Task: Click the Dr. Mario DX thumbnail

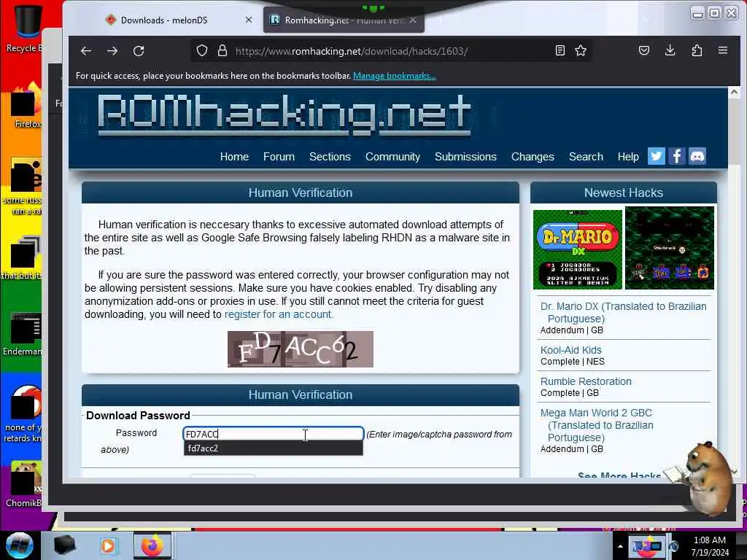Action: tap(578, 249)
